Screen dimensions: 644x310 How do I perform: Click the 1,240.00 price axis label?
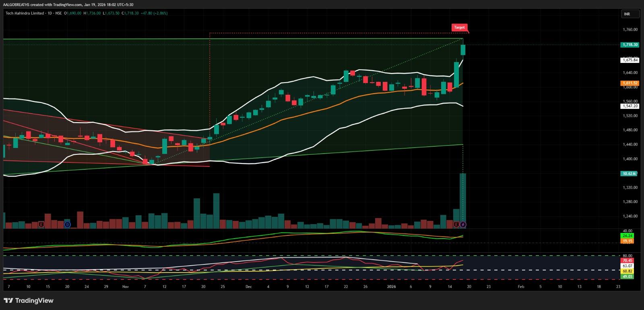tap(630, 216)
